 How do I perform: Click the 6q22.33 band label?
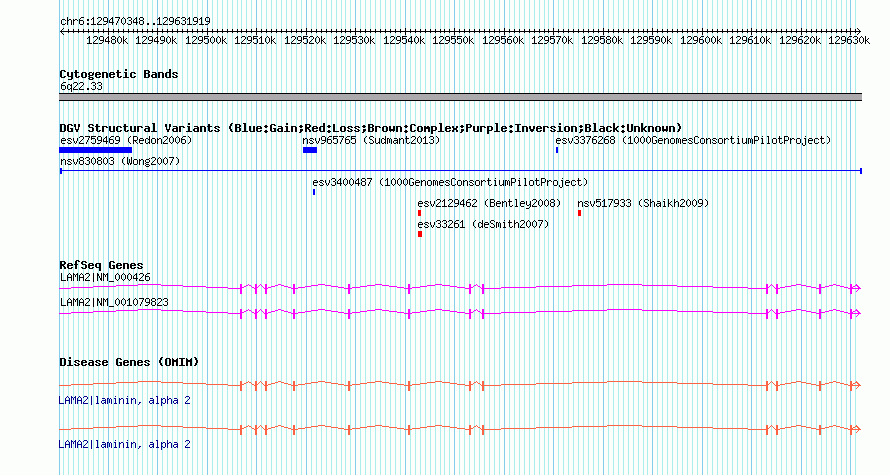tap(81, 86)
